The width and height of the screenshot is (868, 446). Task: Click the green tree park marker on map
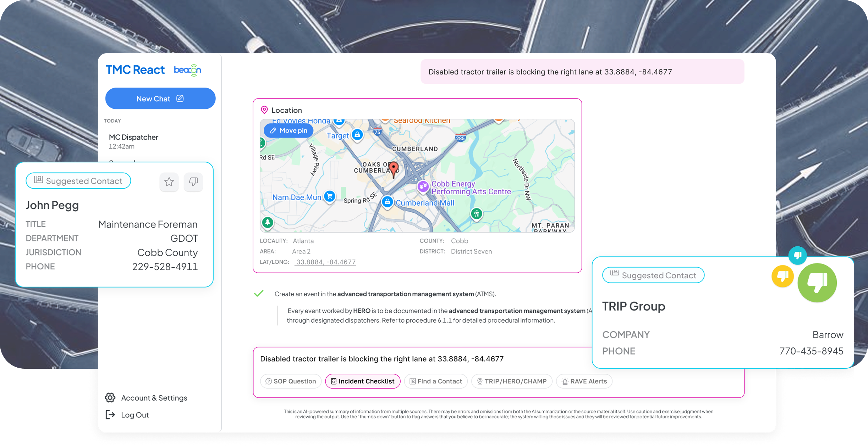tap(268, 223)
